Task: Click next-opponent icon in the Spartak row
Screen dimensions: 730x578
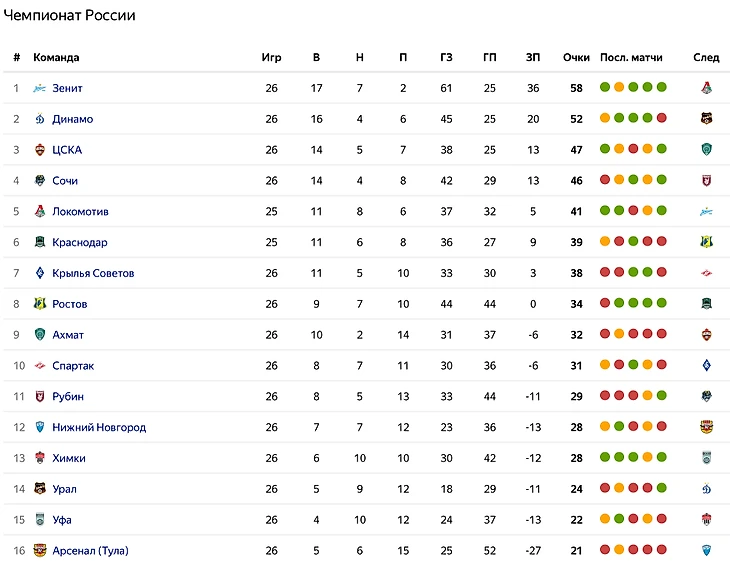Action: click(706, 366)
